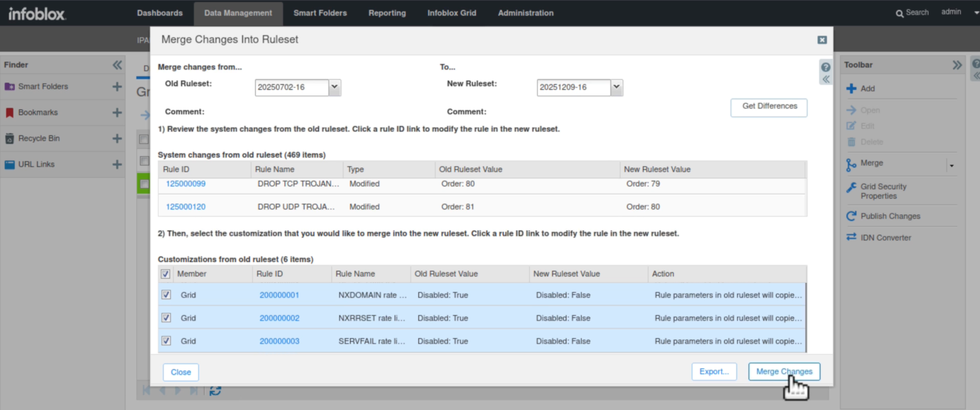
Task: Switch to the Administration tab
Action: click(525, 13)
